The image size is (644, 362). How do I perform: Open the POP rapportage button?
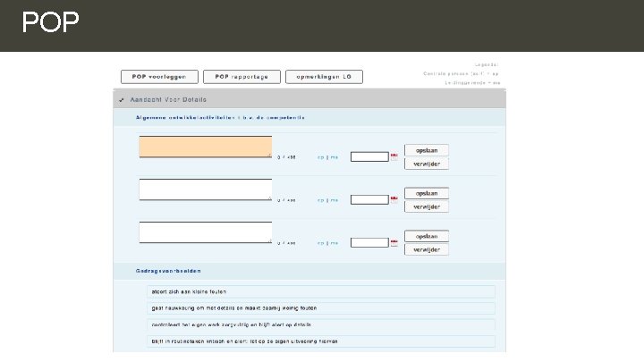tap(241, 77)
